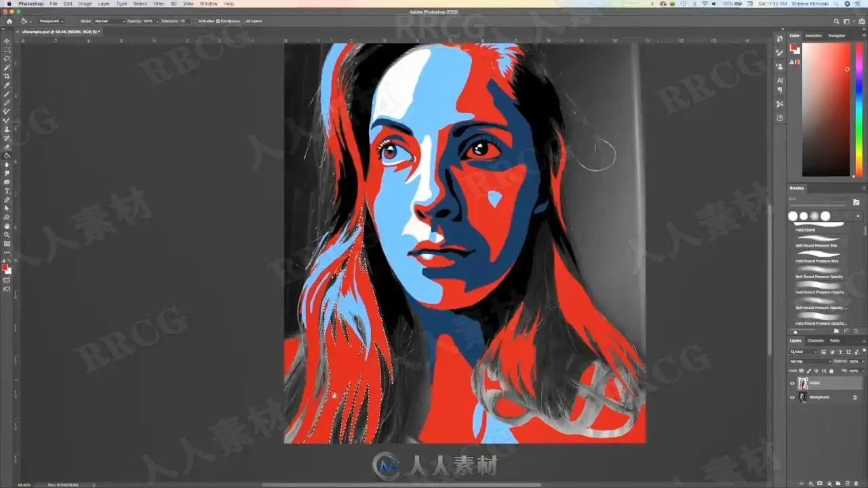Go to the Home screen icon
The height and width of the screenshot is (488, 868).
(9, 21)
